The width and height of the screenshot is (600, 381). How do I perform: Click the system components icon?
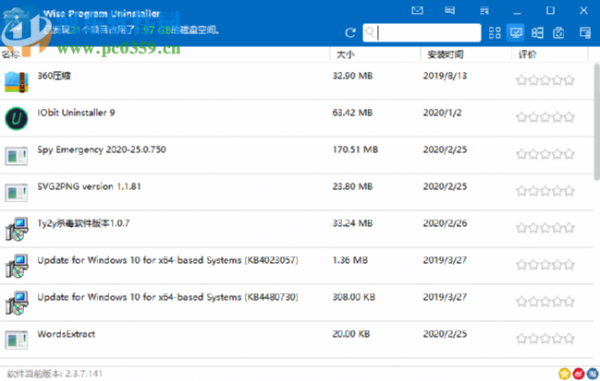click(558, 33)
